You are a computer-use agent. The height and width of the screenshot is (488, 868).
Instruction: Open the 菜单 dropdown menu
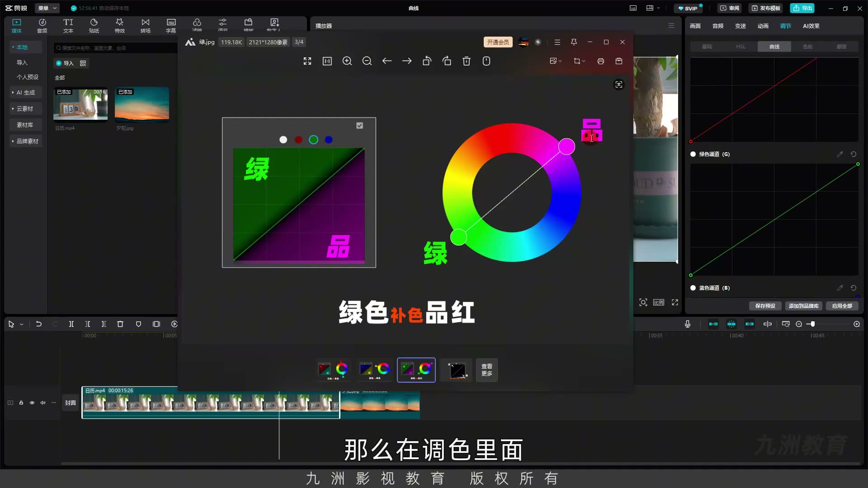(47, 8)
